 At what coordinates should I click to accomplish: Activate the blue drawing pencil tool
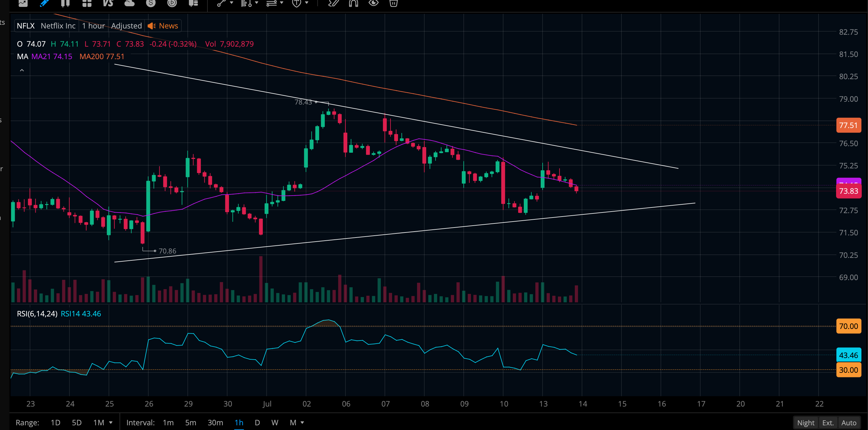tap(44, 3)
